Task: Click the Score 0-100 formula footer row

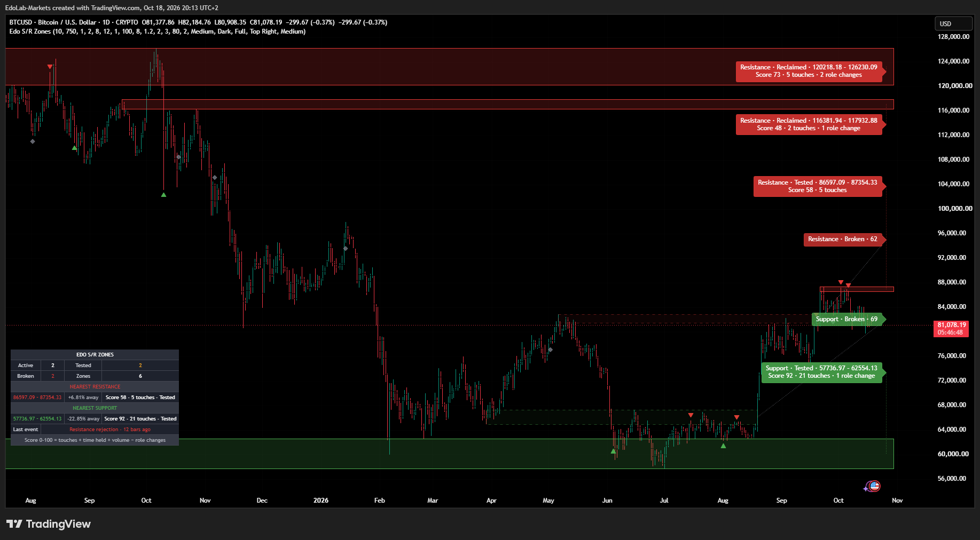Action: tap(95, 440)
